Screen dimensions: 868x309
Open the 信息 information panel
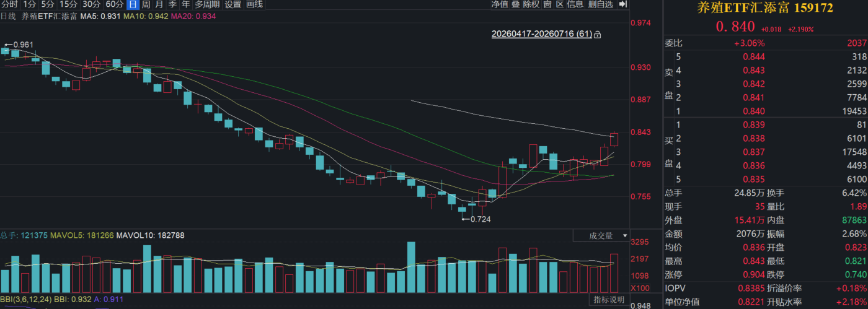(x=575, y=4)
